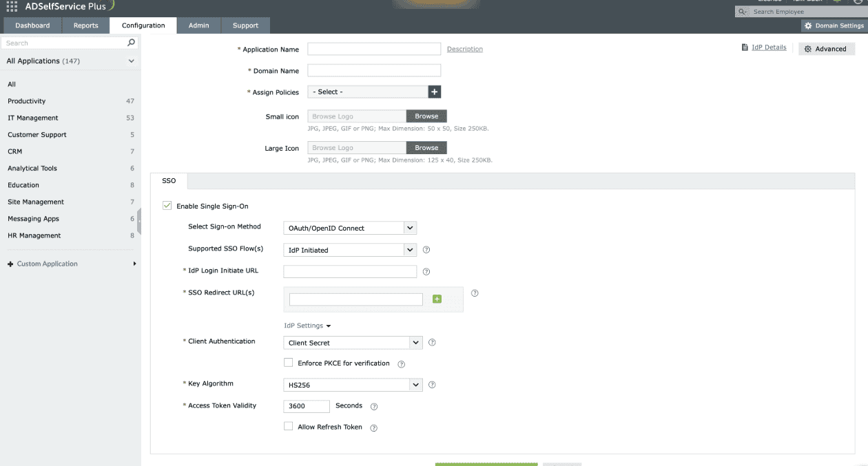Image resolution: width=868 pixels, height=466 pixels.
Task: Click the Search Employee magnifier icon
Action: [x=743, y=11]
